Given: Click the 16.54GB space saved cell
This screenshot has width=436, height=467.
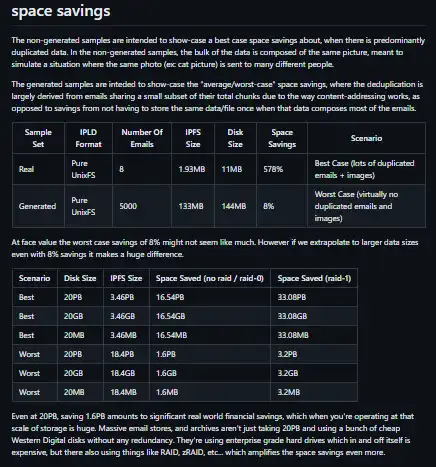Looking at the screenshot, I should [x=210, y=316].
